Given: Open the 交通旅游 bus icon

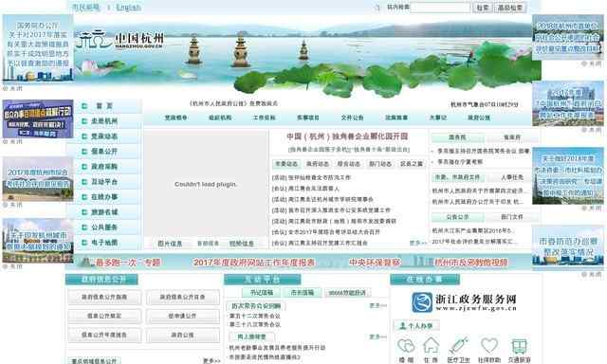Looking at the screenshot, I should 519,346.
